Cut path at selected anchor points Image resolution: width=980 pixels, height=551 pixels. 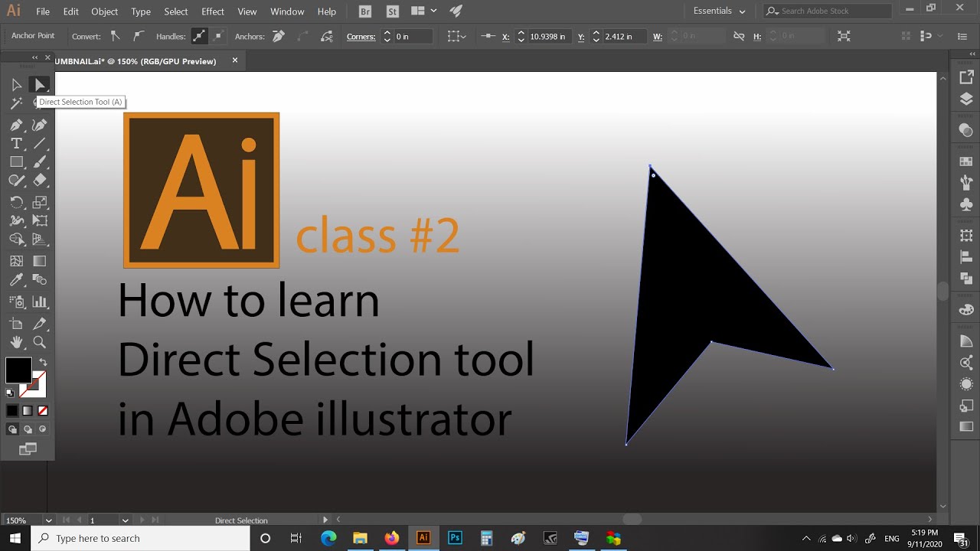(327, 36)
